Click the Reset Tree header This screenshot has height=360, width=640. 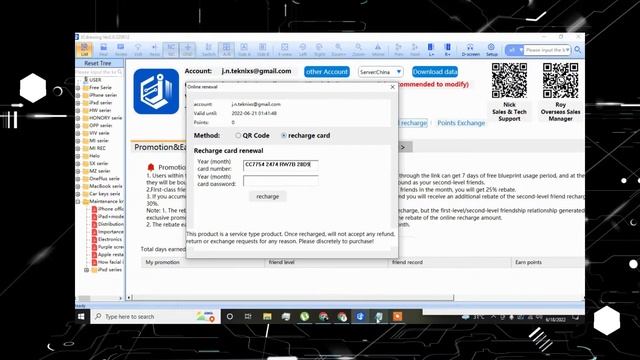pyautogui.click(x=100, y=63)
